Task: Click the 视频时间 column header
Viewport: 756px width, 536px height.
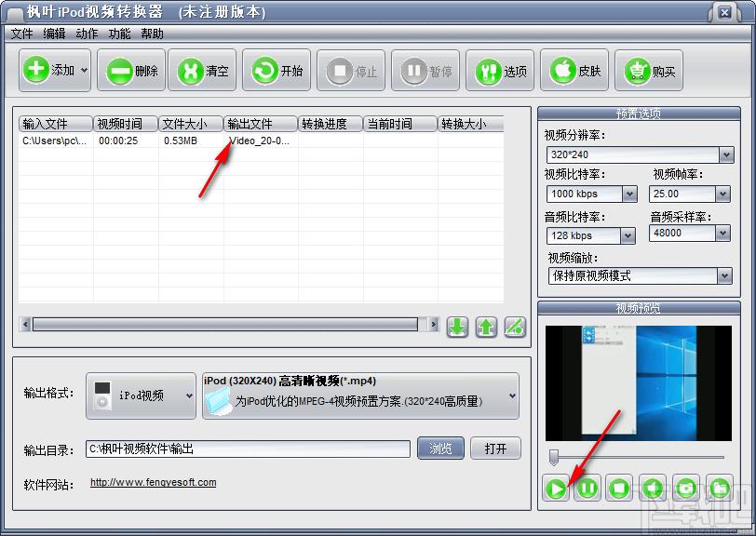Action: pos(126,124)
